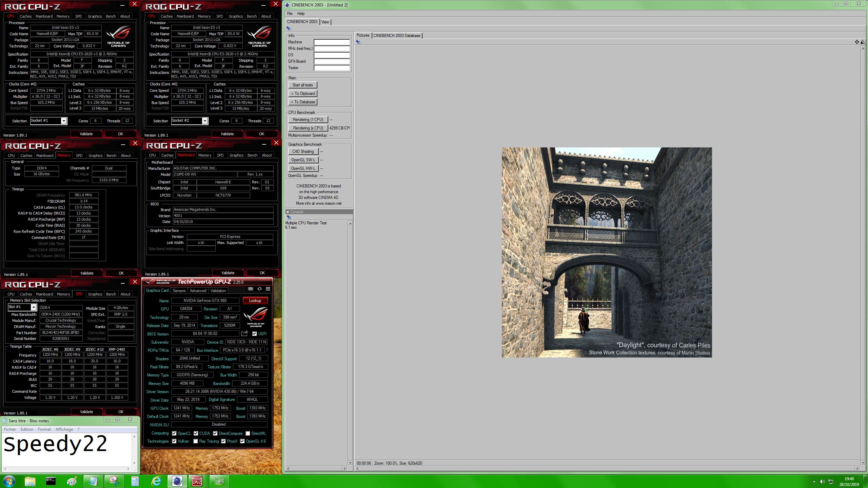Open the Socket #2 selection dropdown
The width and height of the screenshot is (868, 488).
tap(204, 121)
